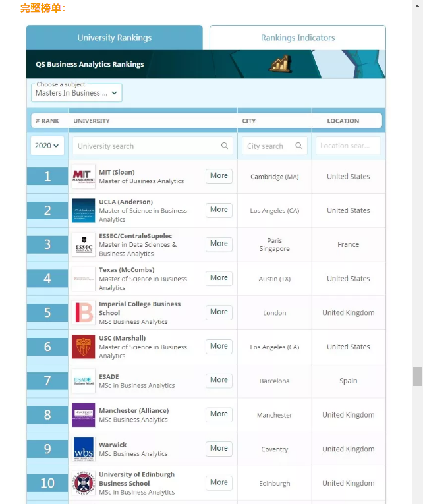Click the USC (Marshall) university name
Image resolution: width=423 pixels, height=504 pixels.
[122, 338]
